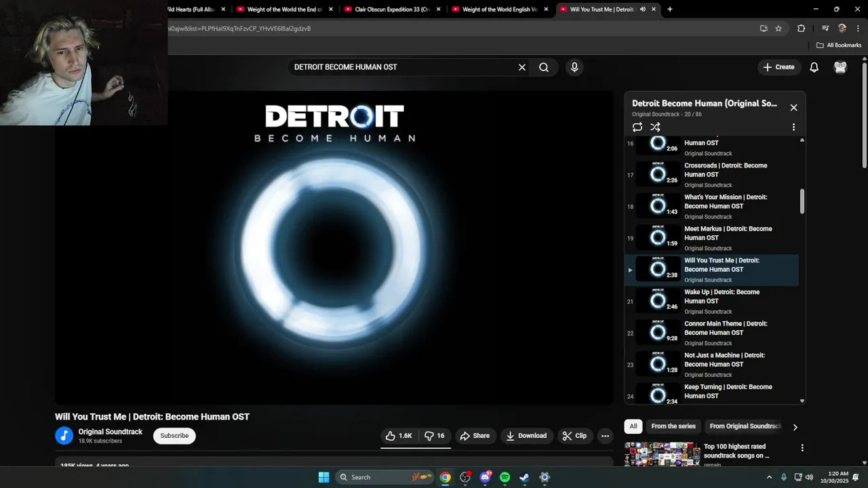868x488 pixels.
Task: Share this video
Action: point(474,436)
